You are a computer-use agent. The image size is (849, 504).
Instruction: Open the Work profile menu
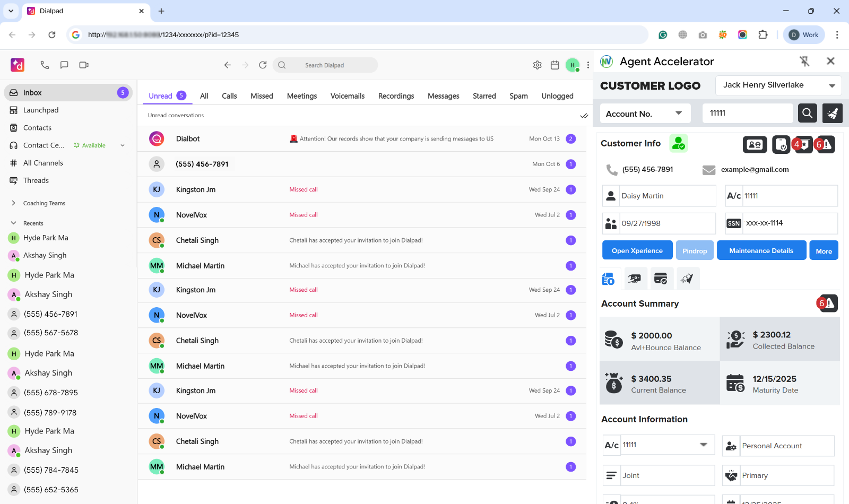coord(804,35)
